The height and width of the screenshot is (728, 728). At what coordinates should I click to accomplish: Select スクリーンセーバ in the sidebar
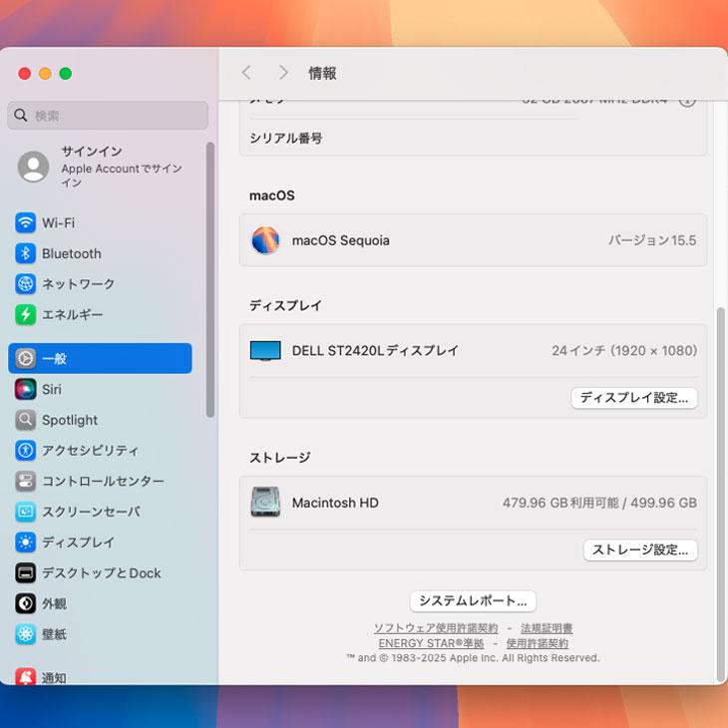click(x=90, y=513)
